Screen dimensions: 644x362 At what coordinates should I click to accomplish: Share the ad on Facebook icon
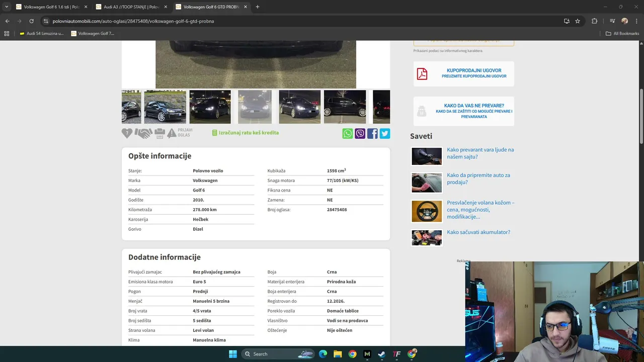pyautogui.click(x=372, y=133)
